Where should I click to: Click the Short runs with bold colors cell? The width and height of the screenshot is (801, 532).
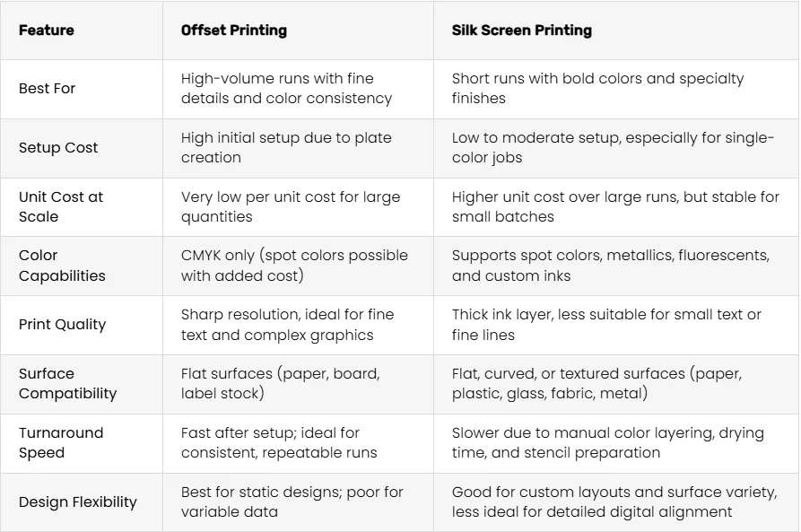coord(597,89)
